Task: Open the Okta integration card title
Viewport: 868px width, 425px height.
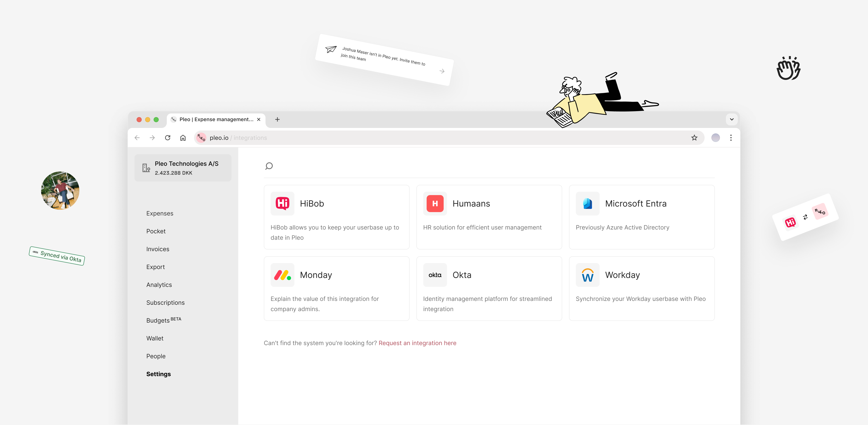Action: [x=462, y=275]
